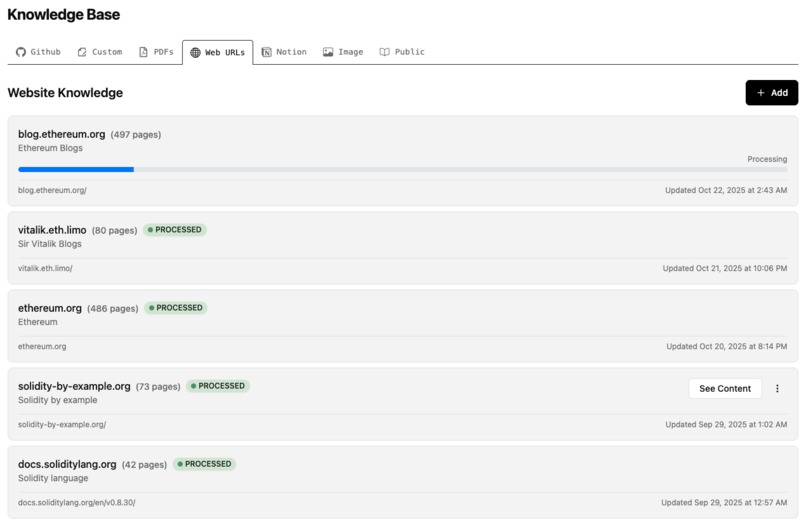Click the Add button label
This screenshot has width=806, height=525.
[779, 93]
